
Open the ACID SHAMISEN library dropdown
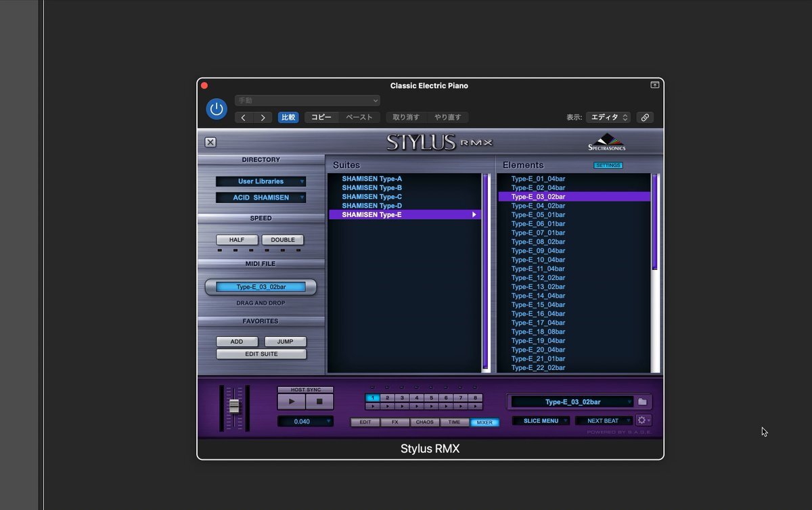261,198
